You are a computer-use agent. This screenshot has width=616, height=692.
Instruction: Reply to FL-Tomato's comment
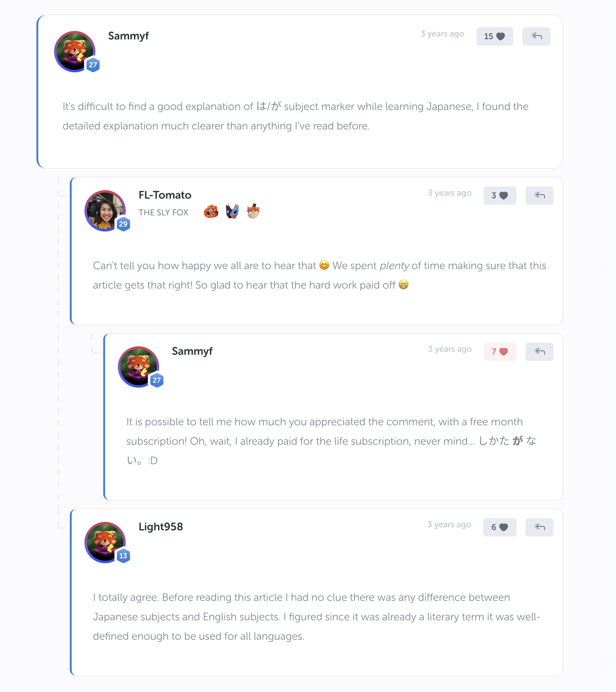(x=539, y=195)
